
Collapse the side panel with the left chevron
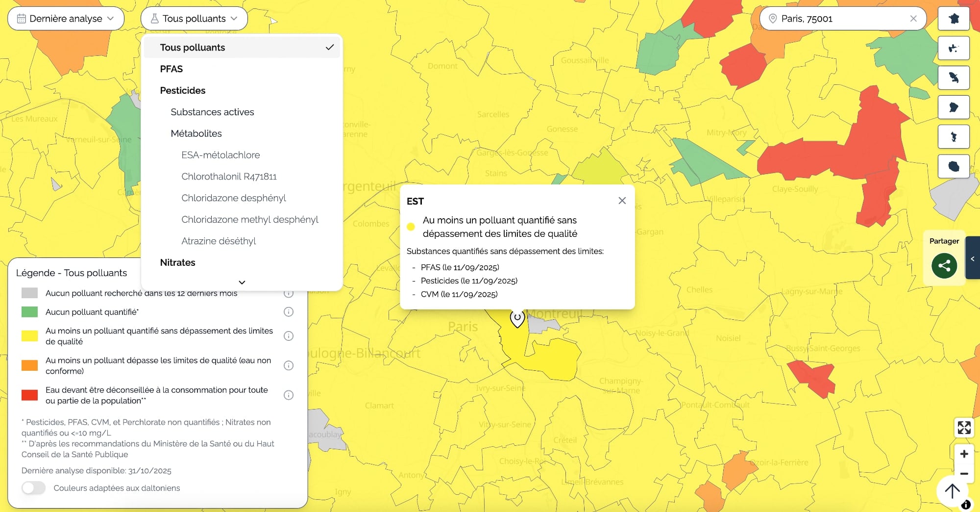point(973,258)
